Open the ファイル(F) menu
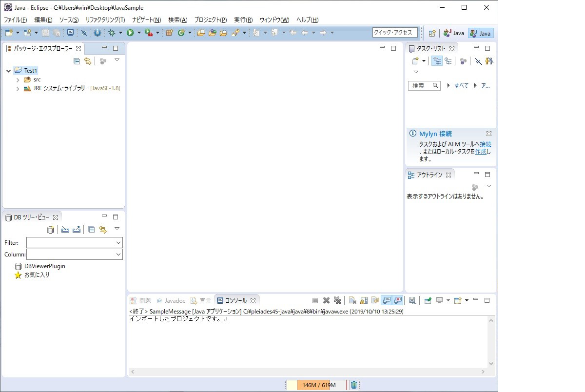The height and width of the screenshot is (392, 585). tap(16, 20)
